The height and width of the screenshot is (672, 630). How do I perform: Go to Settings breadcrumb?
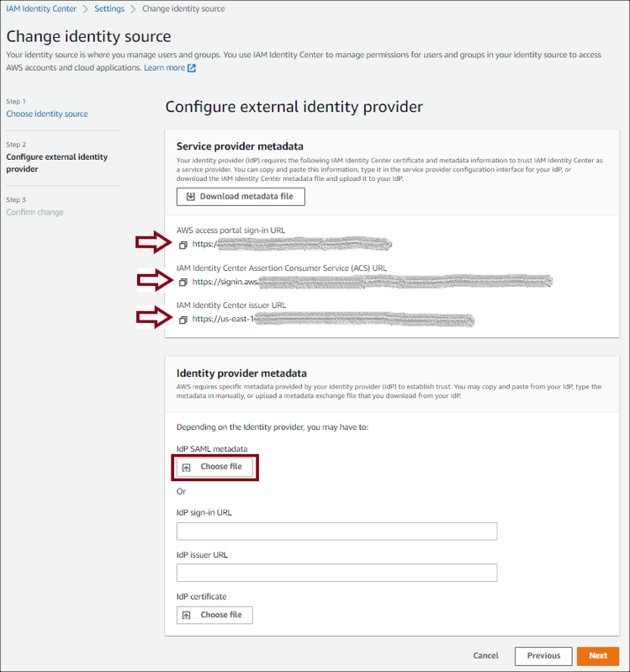point(109,8)
